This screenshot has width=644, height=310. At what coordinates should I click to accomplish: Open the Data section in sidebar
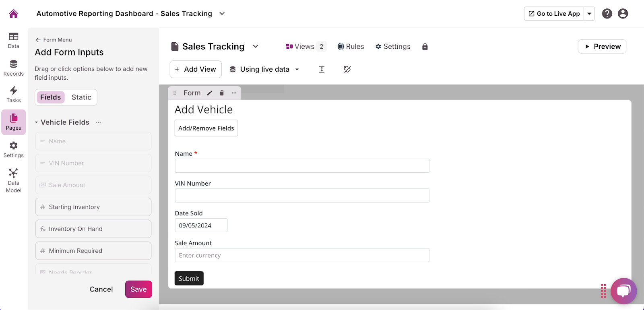(x=14, y=40)
